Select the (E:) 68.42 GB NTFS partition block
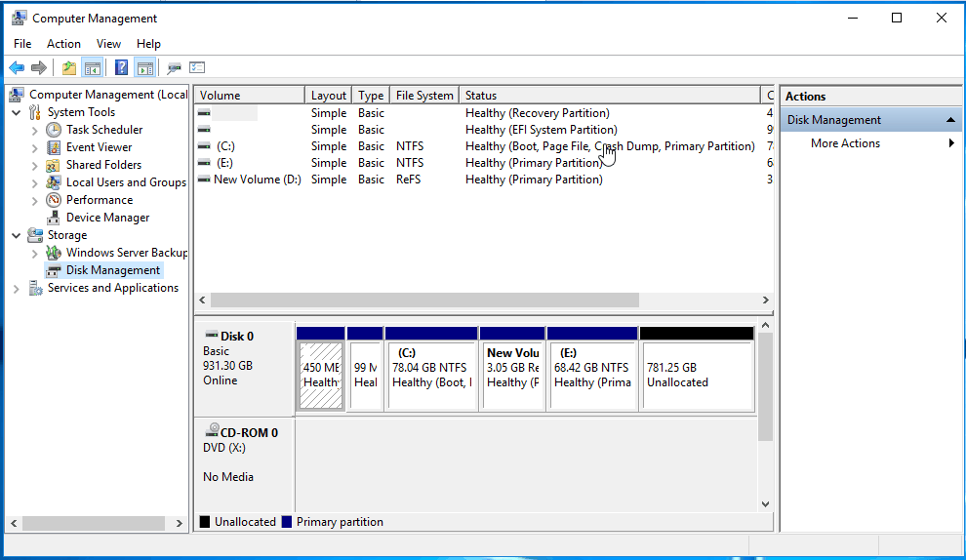966x560 pixels. tap(592, 369)
